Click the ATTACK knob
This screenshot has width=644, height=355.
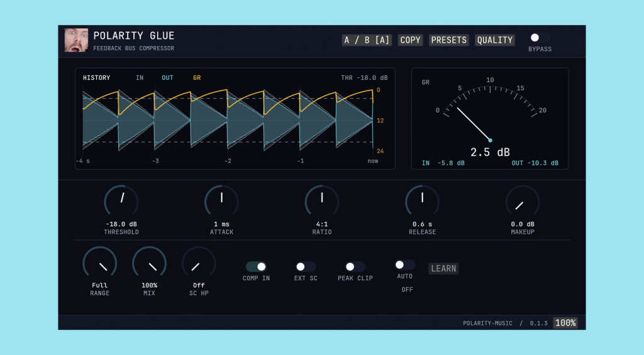(x=222, y=201)
